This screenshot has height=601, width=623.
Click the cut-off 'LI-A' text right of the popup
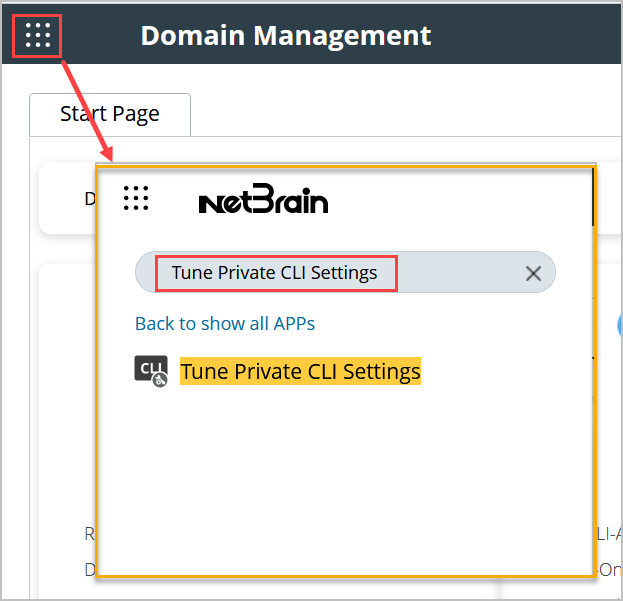(609, 535)
